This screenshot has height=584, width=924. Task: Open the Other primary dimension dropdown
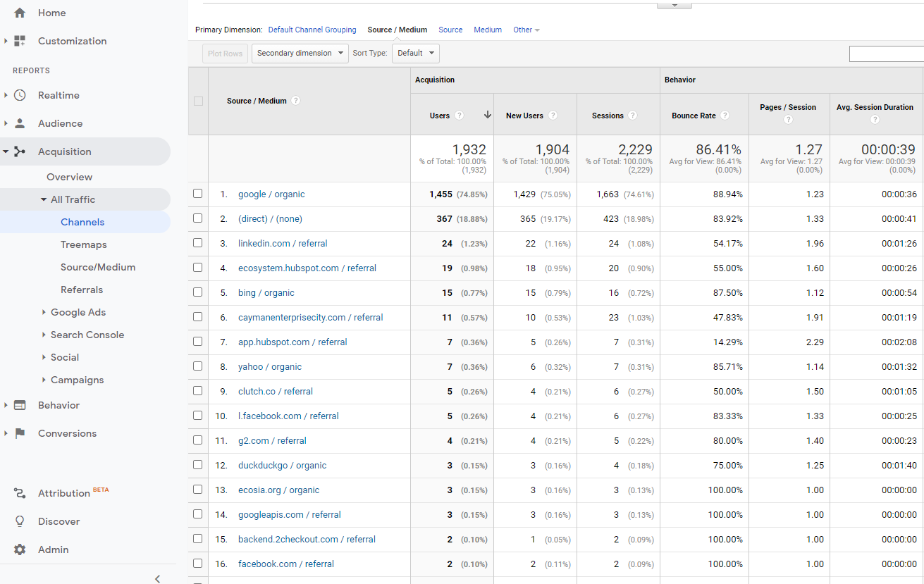point(526,30)
